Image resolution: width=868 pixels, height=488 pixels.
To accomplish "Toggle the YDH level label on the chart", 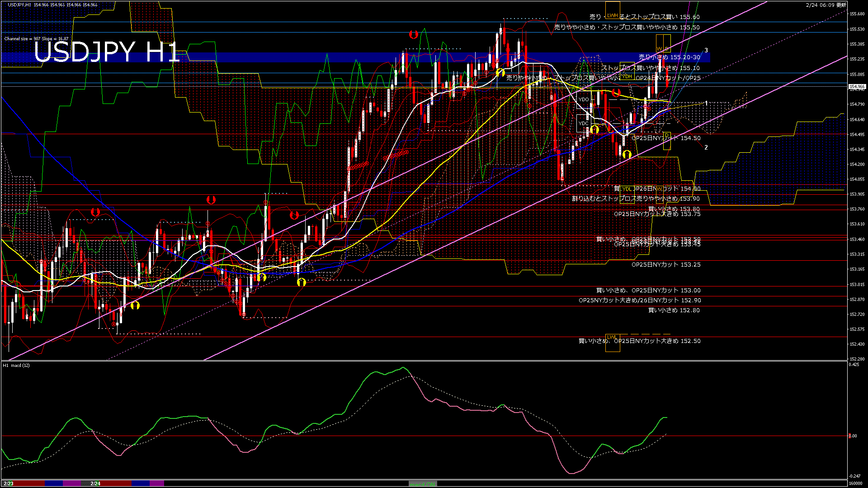I will click(626, 78).
